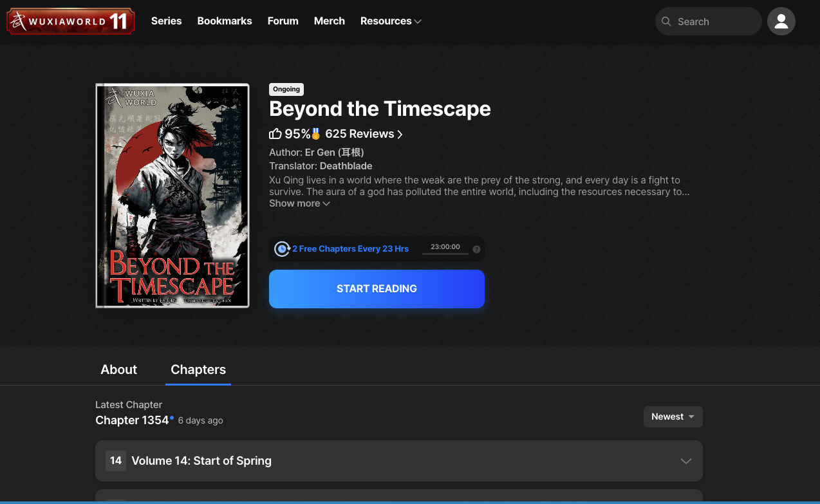Click the medal icon beside 625 Reviews
The height and width of the screenshot is (504, 820).
(x=315, y=133)
